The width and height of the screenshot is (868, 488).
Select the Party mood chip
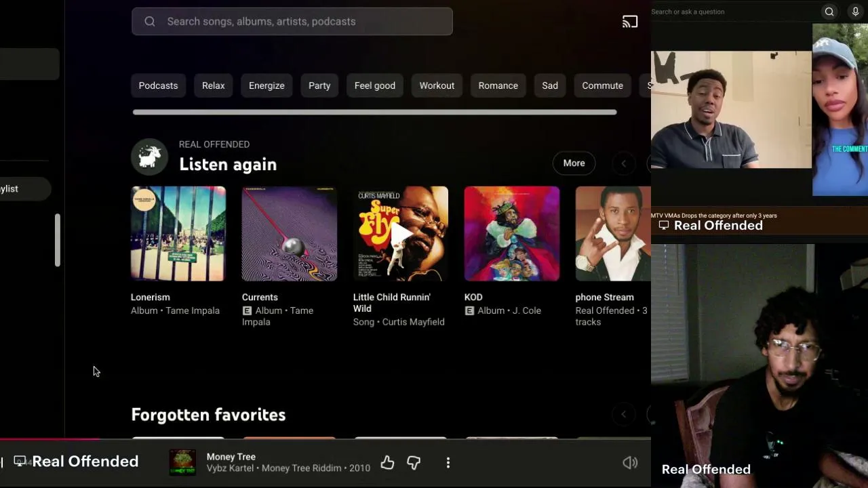click(319, 85)
